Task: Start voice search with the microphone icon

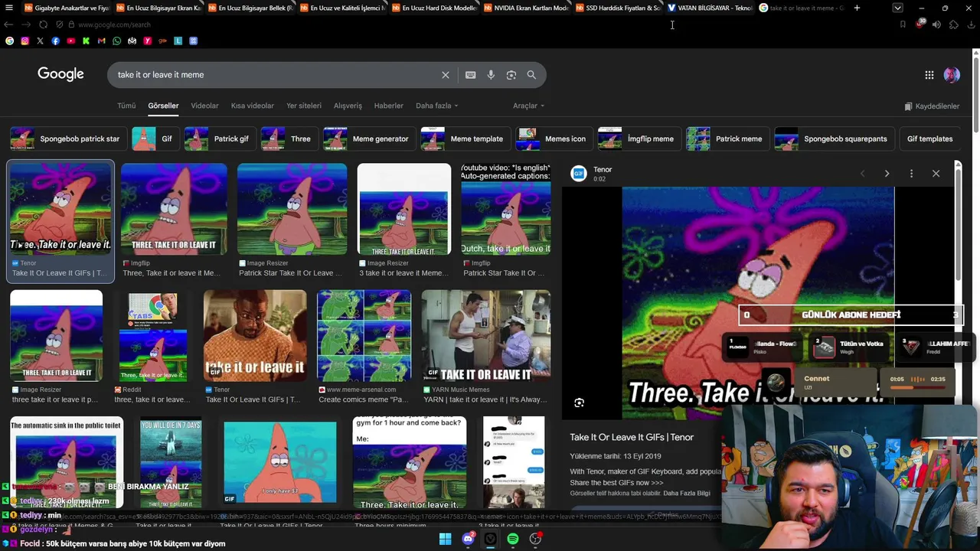Action: point(491,75)
